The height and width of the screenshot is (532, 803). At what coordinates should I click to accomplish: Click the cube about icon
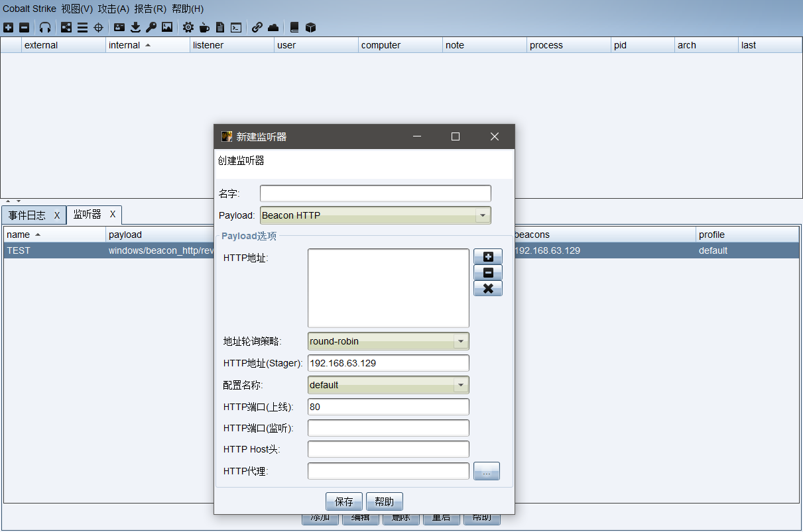[310, 28]
